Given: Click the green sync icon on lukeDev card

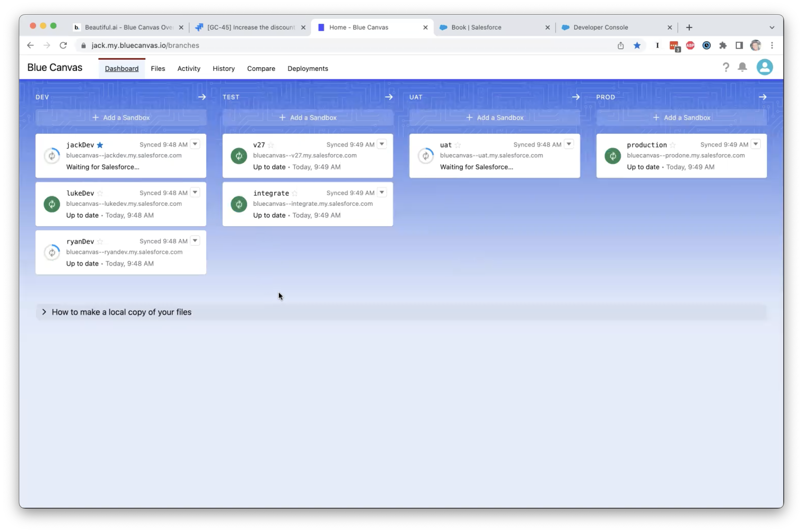Looking at the screenshot, I should tap(52, 204).
